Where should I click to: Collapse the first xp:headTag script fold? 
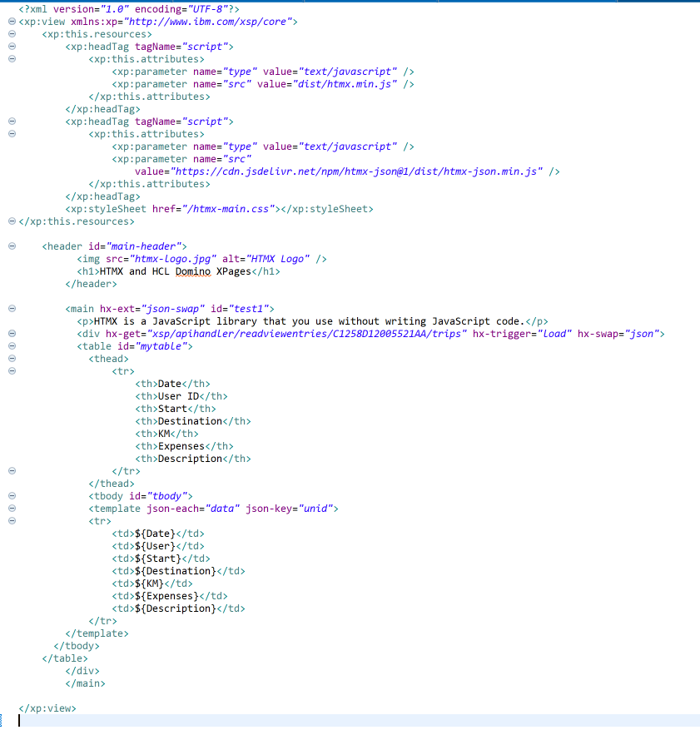[x=11, y=47]
